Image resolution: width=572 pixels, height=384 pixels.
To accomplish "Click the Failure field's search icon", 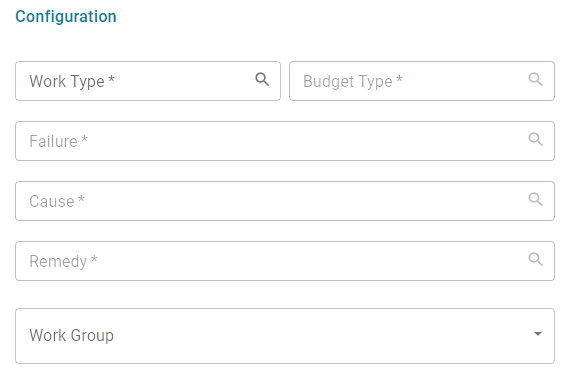I will point(536,139).
